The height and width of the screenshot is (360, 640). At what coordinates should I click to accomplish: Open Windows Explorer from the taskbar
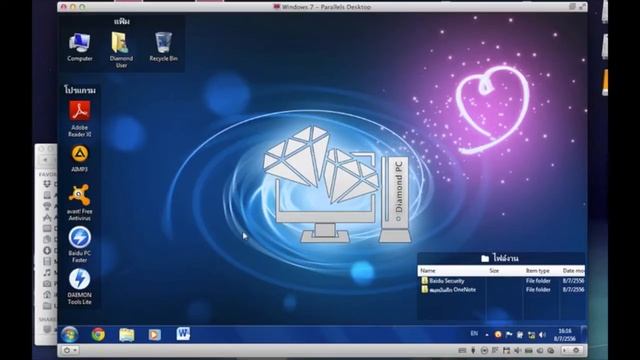coord(127,334)
